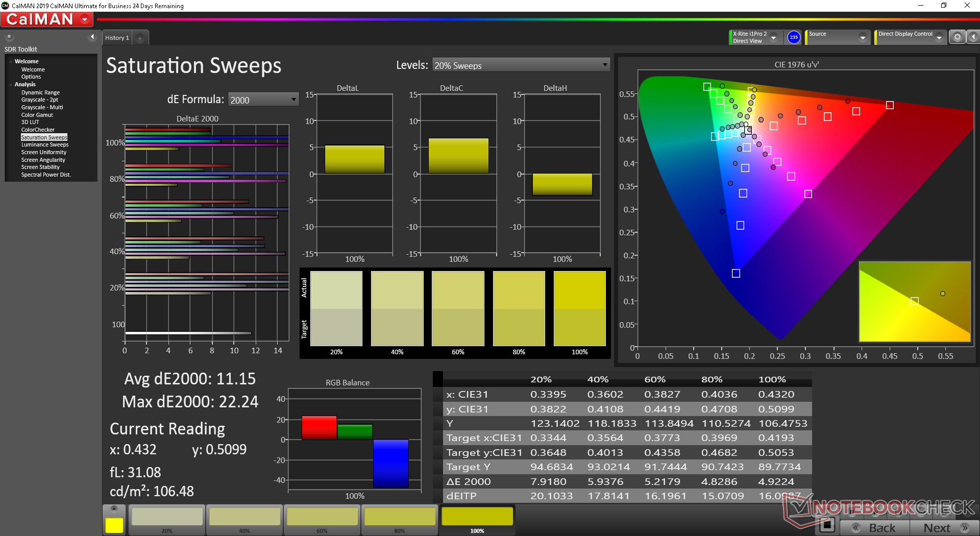The height and width of the screenshot is (536, 980).
Task: Select the x: CIE31 value 0.4320
Action: tap(776, 394)
